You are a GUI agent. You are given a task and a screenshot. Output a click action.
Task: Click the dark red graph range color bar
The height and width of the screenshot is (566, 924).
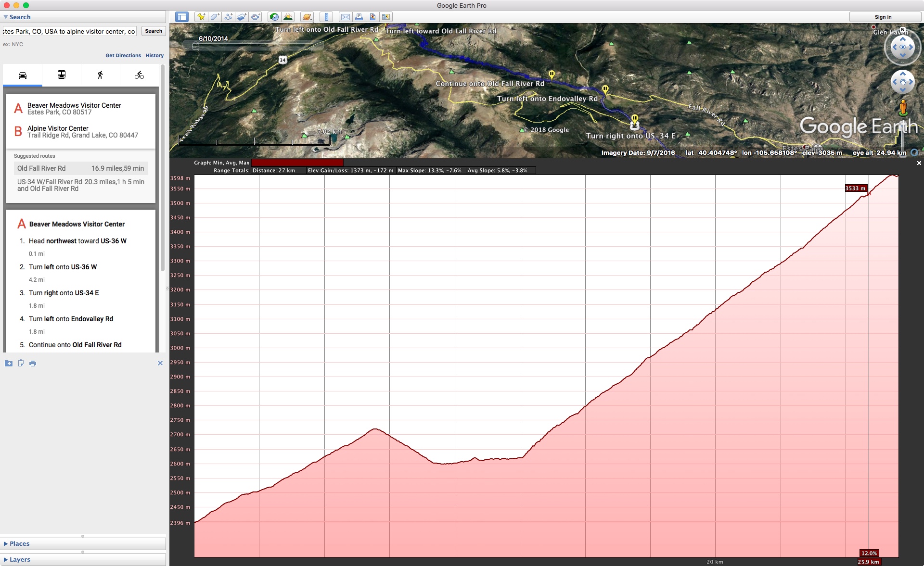tap(297, 163)
